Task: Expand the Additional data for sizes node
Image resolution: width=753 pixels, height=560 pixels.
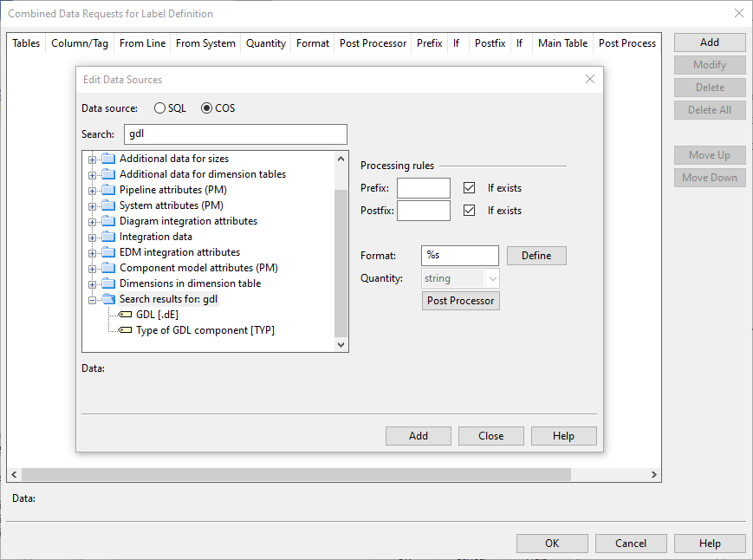Action: point(93,159)
